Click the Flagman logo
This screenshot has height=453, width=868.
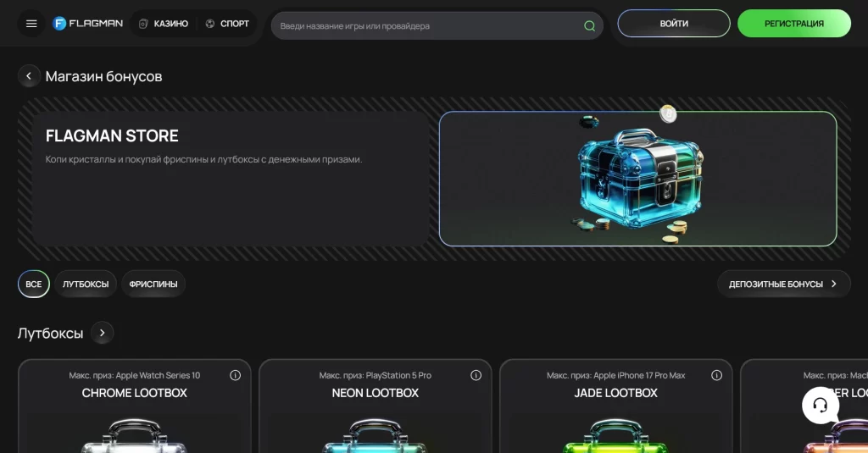(x=87, y=24)
